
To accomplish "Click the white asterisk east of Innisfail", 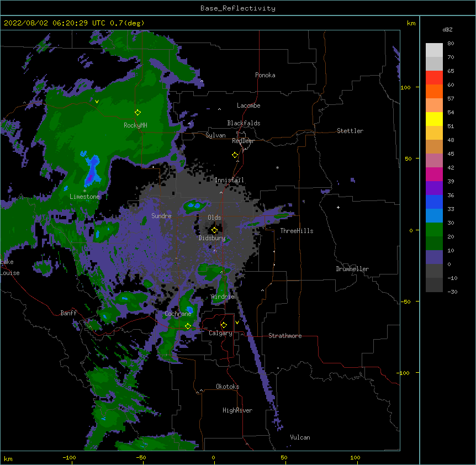I will point(277,167).
